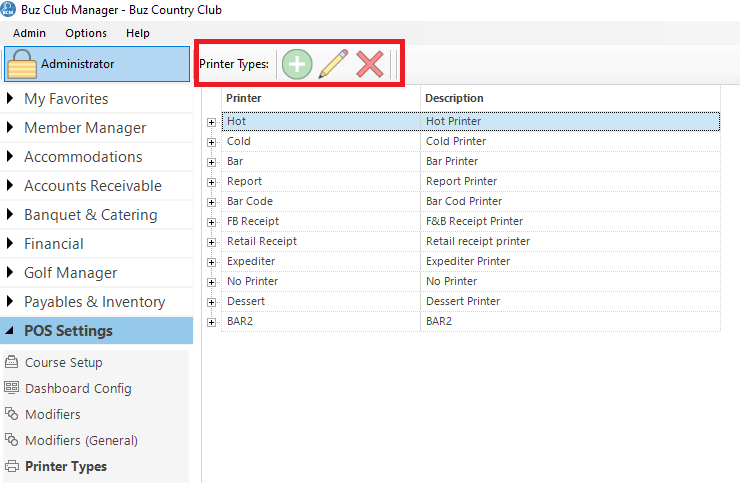Open Dashboard Config item

click(x=77, y=389)
